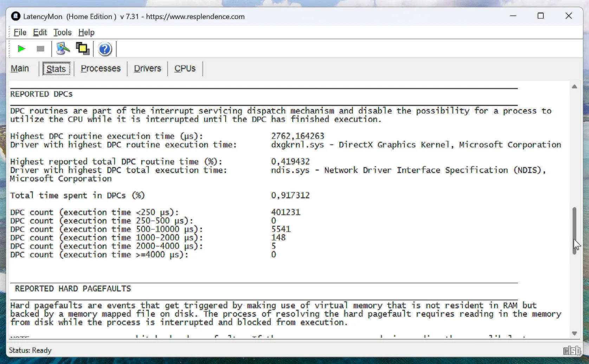Click the vertical scrollbar thumb

[x=574, y=230]
